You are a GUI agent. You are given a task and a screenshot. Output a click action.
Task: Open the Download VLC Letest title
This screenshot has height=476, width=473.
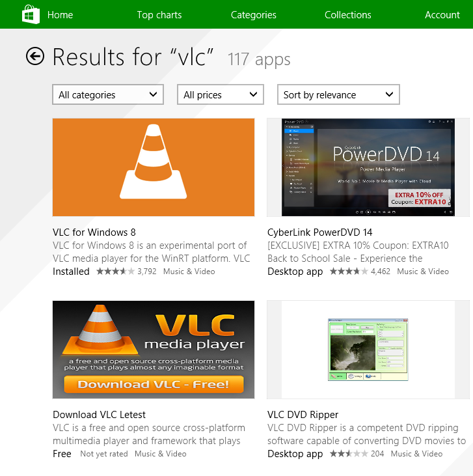click(x=99, y=415)
